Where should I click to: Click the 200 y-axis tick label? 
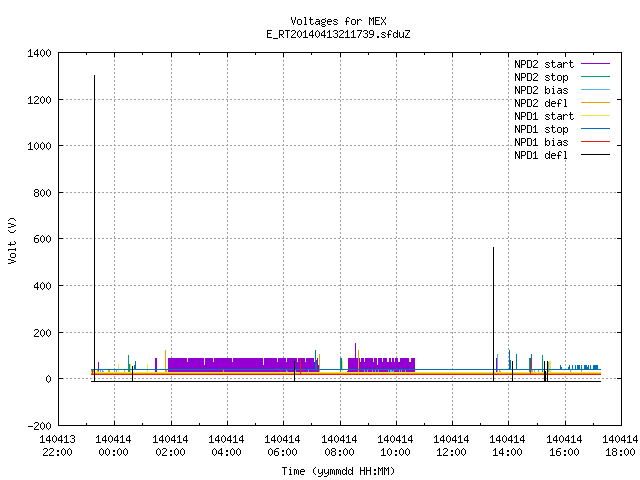pos(42,333)
